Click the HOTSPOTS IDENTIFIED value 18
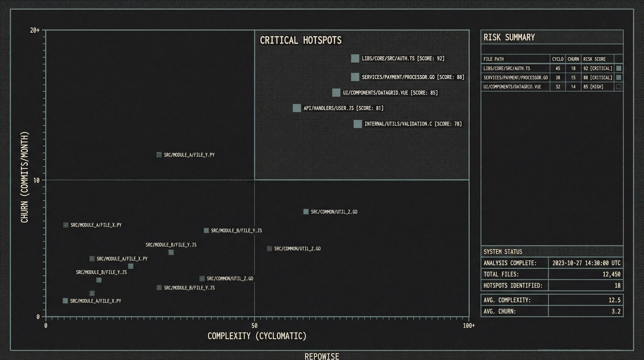Screen dimensions: 644x360 [617, 285]
